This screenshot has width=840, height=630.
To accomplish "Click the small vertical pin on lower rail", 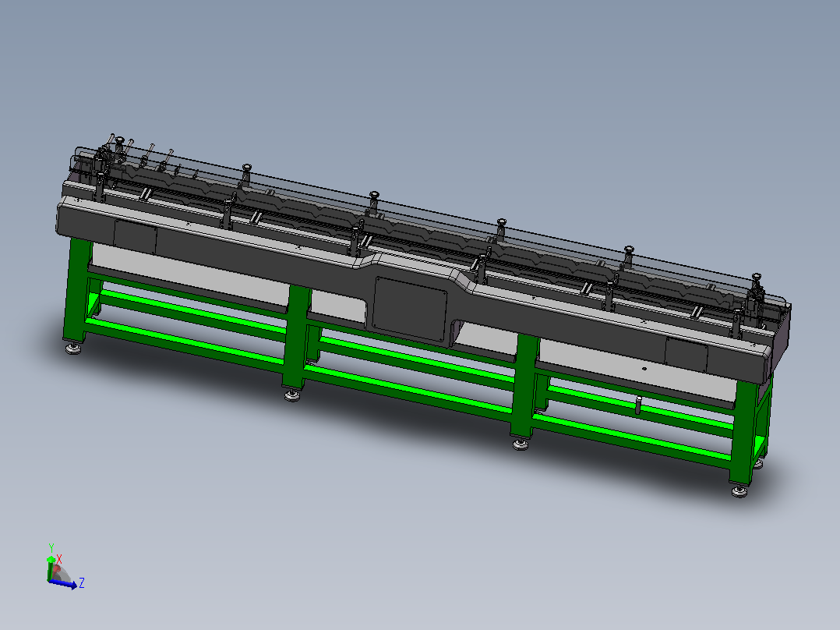I will pos(638,405).
